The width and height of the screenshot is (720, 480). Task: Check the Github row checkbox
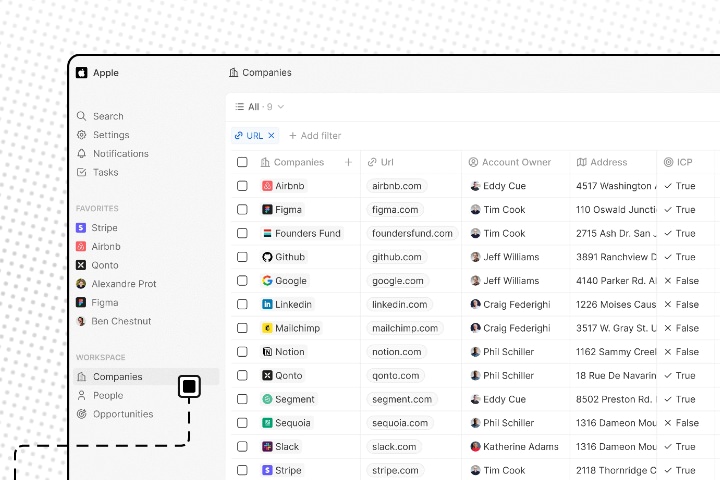point(242,257)
